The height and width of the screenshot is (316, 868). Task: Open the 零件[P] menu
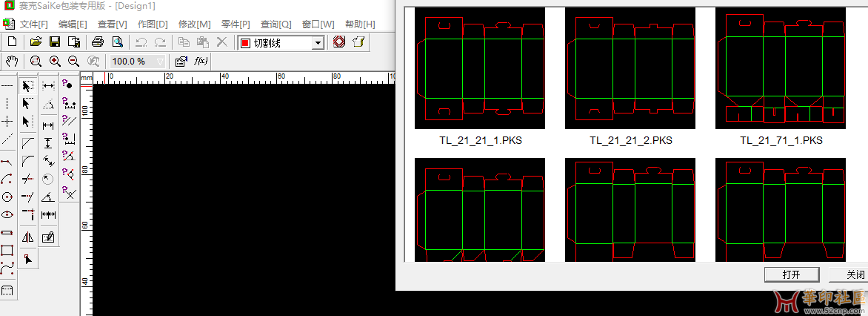tap(235, 24)
